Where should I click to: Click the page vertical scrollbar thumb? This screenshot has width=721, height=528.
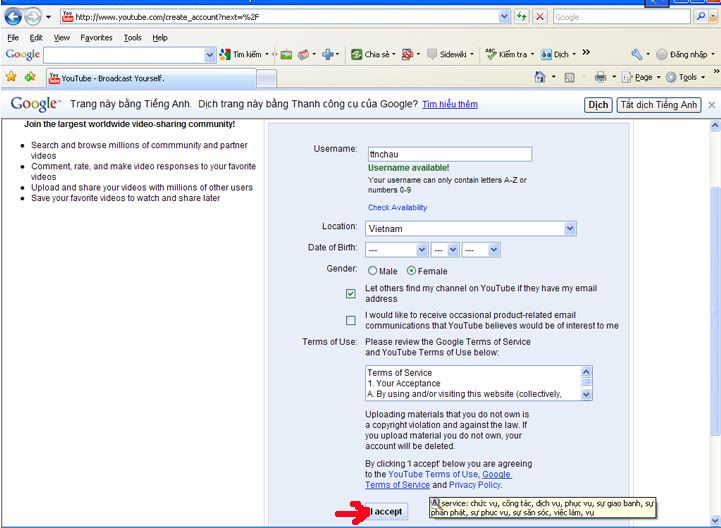coord(715,311)
